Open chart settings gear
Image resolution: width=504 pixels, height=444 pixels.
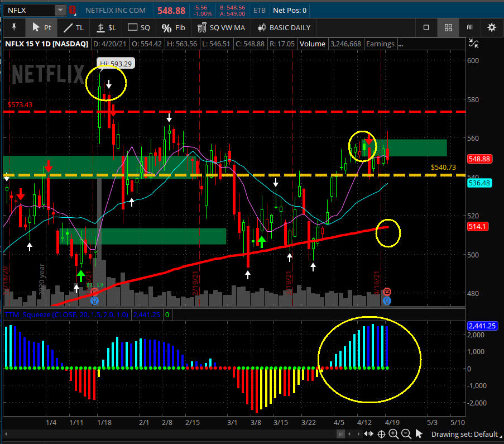[x=491, y=27]
